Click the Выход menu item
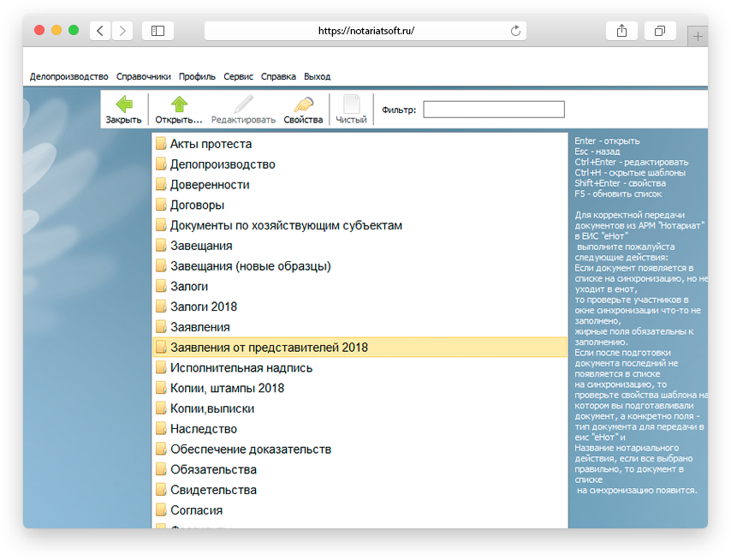 click(x=317, y=76)
